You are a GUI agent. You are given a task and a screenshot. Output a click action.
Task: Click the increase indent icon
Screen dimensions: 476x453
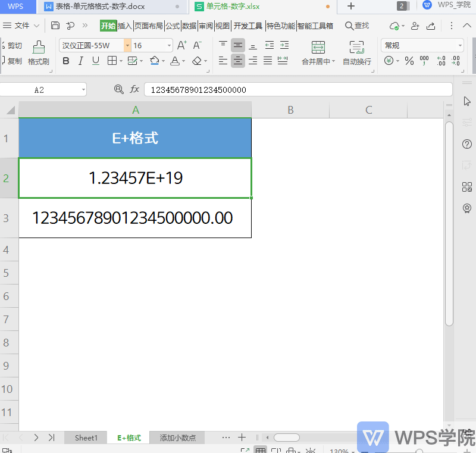tap(284, 45)
